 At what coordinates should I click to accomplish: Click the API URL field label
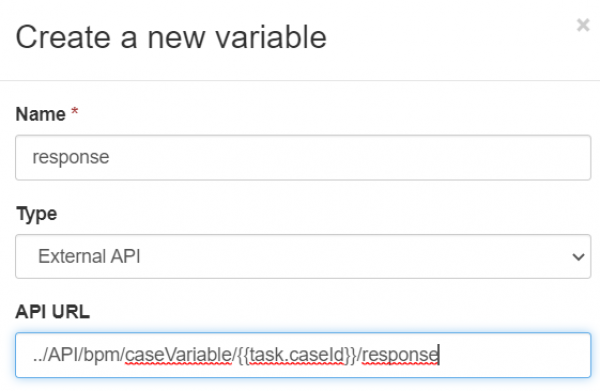pos(52,311)
